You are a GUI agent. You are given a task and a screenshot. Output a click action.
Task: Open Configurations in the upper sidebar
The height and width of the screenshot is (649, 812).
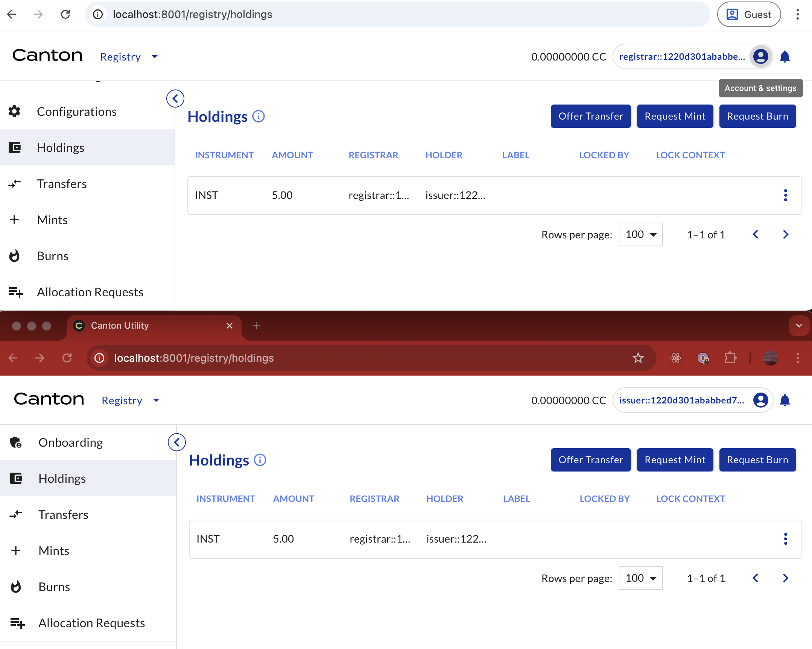(x=76, y=111)
